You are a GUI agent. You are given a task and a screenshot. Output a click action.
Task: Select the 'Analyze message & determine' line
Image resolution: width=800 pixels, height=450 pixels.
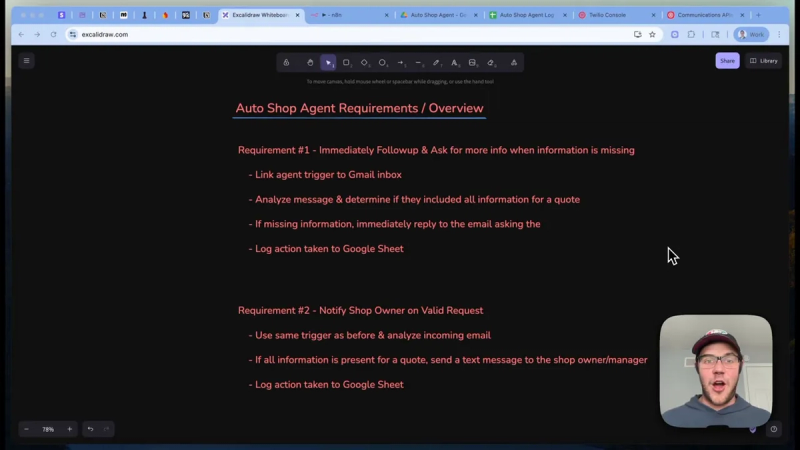414,199
